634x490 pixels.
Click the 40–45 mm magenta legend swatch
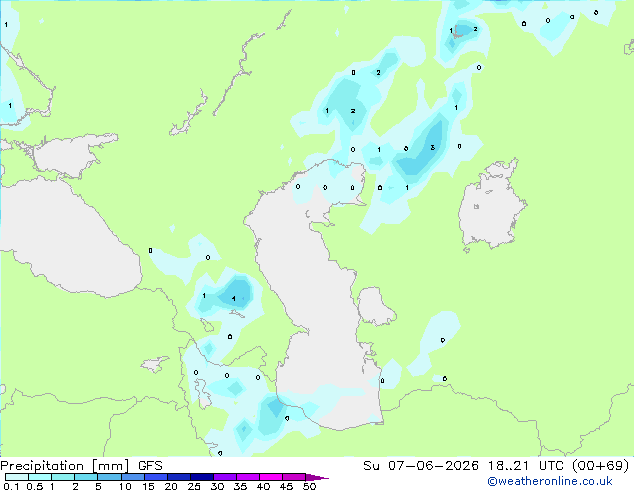click(271, 477)
